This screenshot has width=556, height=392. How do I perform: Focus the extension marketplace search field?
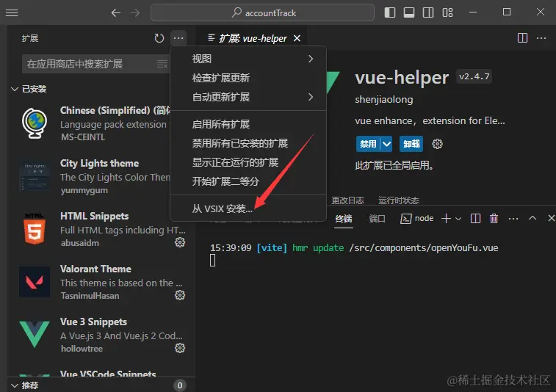(x=95, y=64)
